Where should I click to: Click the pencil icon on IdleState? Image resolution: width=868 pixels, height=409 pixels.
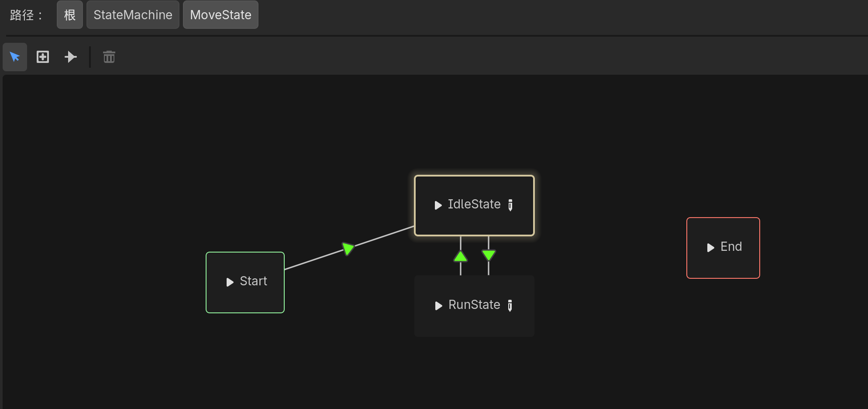coord(510,205)
